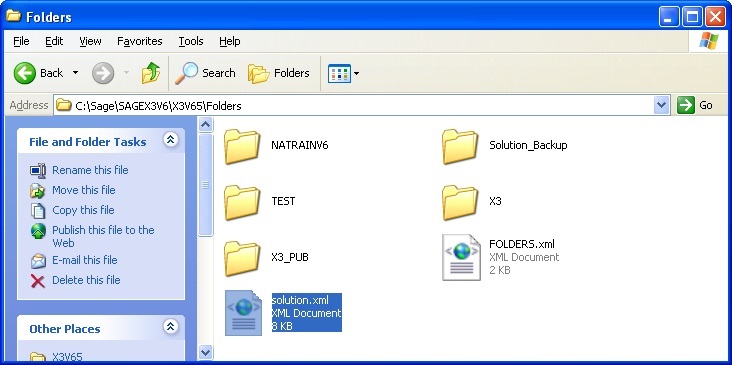Select the X3_PUB folder icon

pyautogui.click(x=242, y=259)
